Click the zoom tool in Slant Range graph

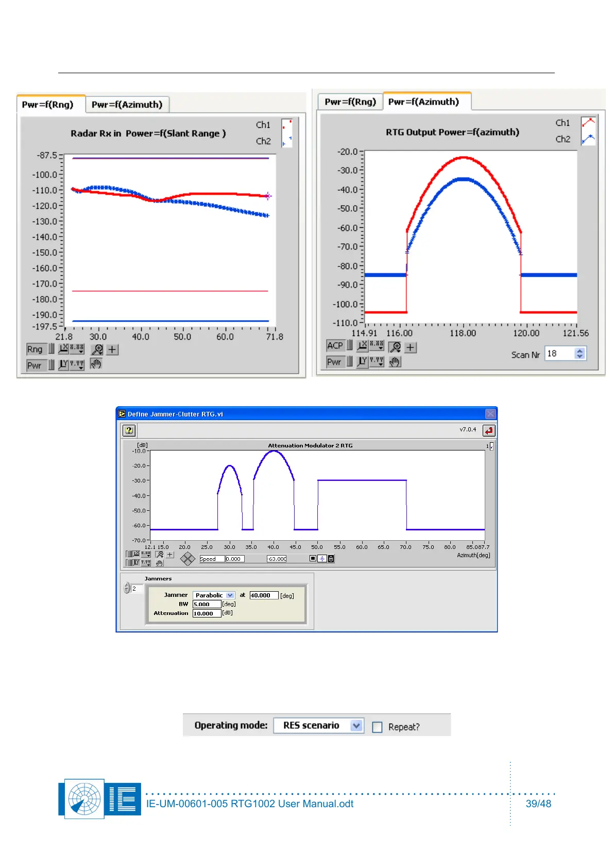click(x=97, y=349)
